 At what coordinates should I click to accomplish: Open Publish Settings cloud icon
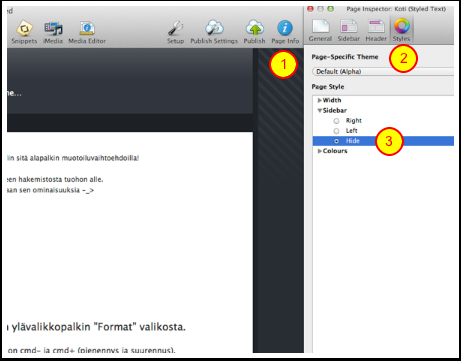pos(214,32)
